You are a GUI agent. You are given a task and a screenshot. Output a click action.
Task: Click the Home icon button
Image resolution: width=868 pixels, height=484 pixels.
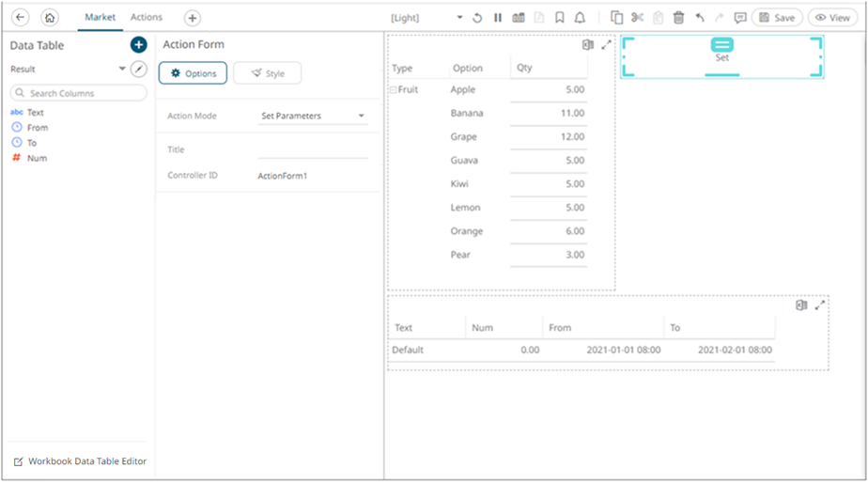(50, 18)
